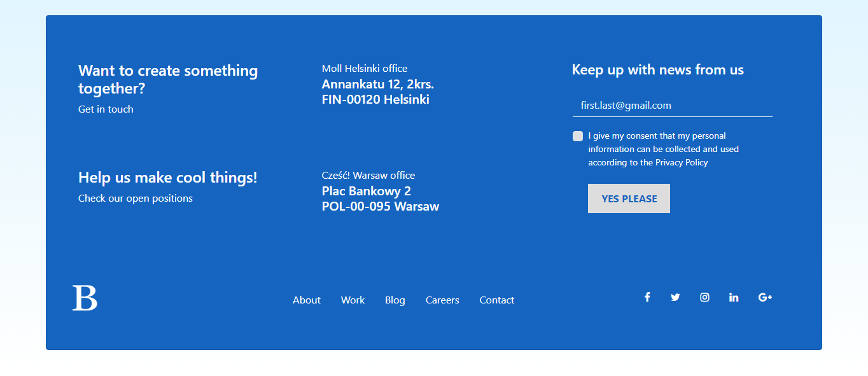Navigate to the About page
The height and width of the screenshot is (376, 868).
coord(306,300)
